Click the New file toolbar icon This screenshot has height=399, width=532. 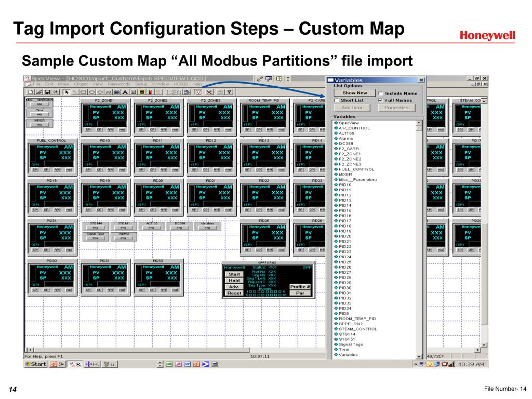(31, 92)
